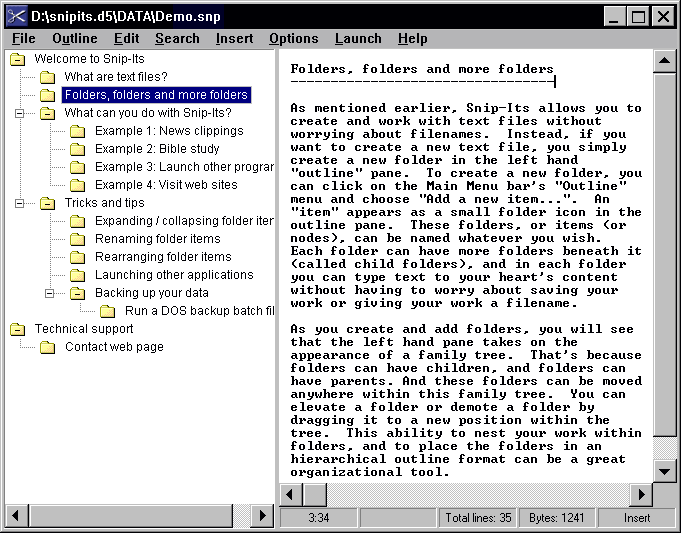Select Example 4: Visit web sites
681x533 pixels.
166,185
